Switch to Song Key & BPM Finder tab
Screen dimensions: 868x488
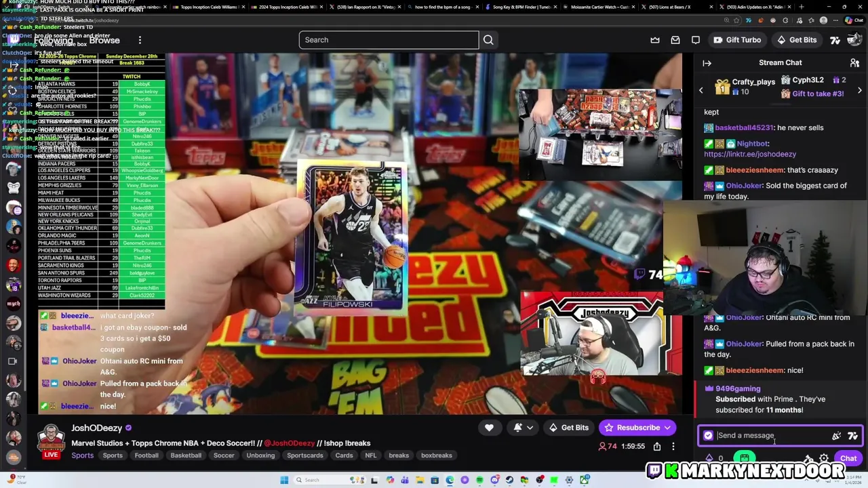521,7
